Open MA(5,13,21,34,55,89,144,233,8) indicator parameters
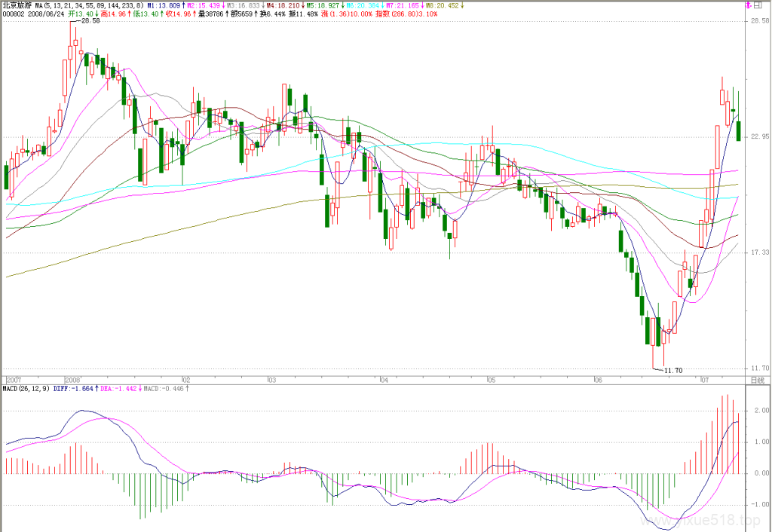Screen dimensions: 772x532 [x=90, y=6]
